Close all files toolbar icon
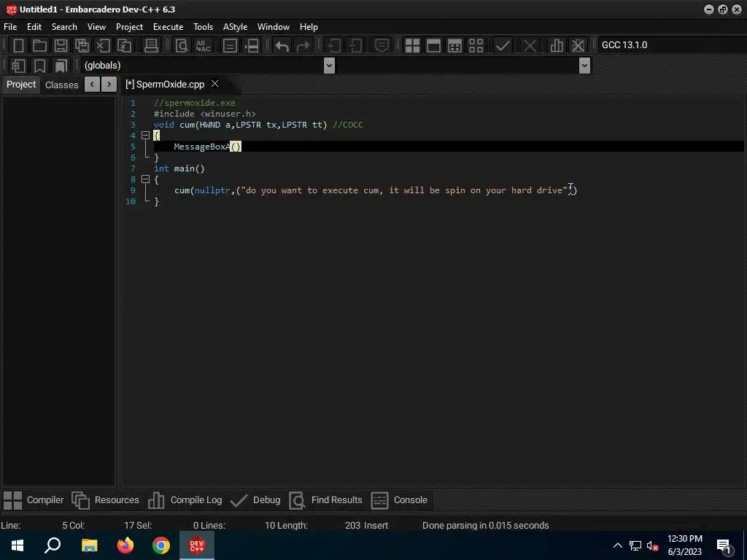The width and height of the screenshot is (747, 560). click(x=124, y=46)
